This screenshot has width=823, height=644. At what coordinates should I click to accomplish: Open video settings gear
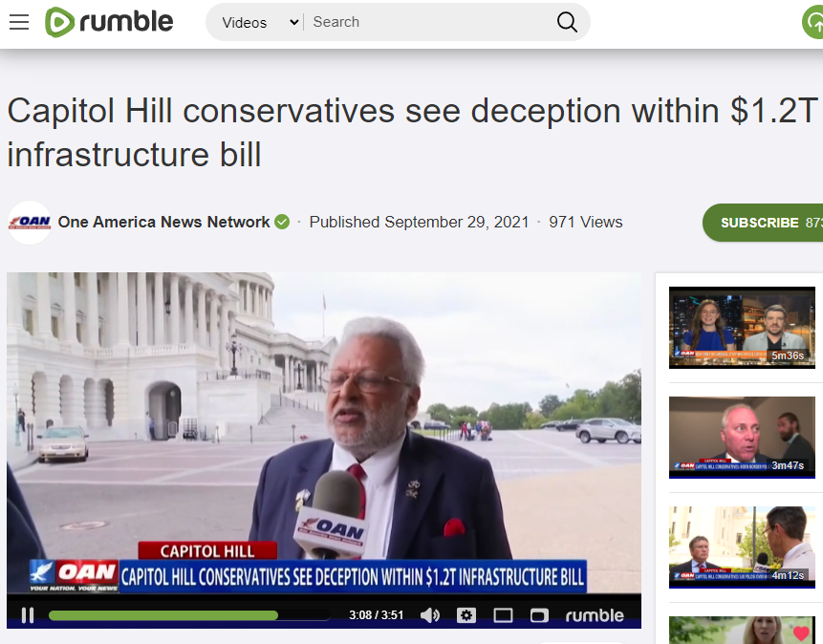tap(466, 615)
